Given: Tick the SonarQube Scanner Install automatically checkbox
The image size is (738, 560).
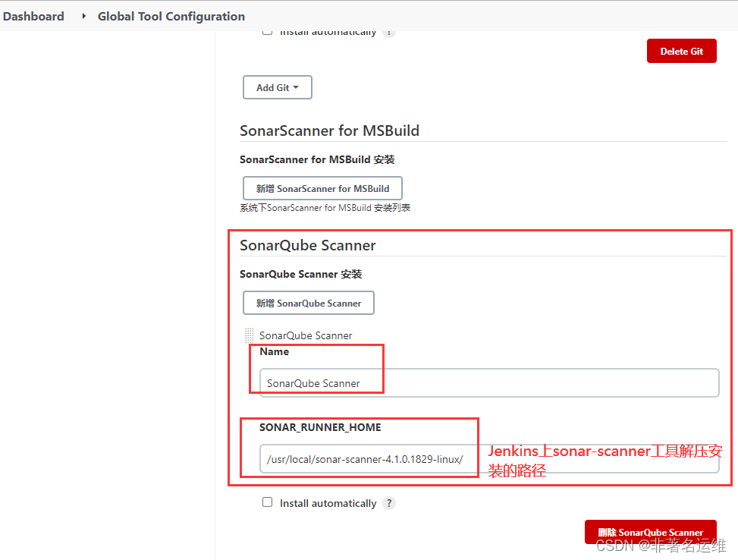Looking at the screenshot, I should [267, 502].
